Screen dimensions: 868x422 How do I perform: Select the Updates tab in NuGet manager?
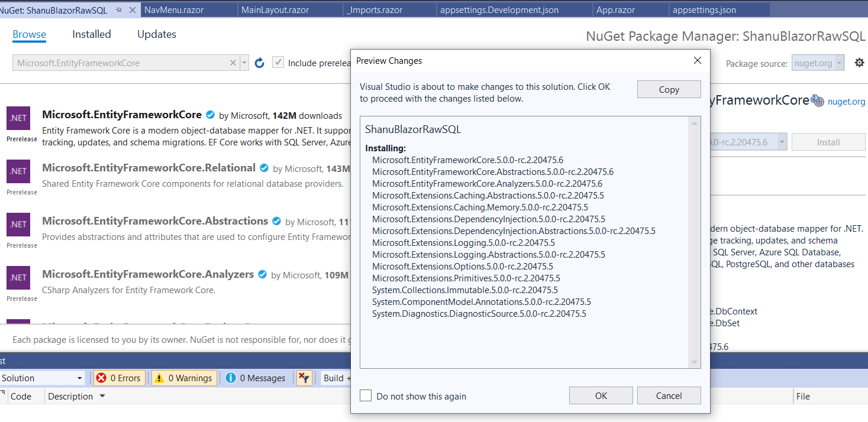coord(157,34)
